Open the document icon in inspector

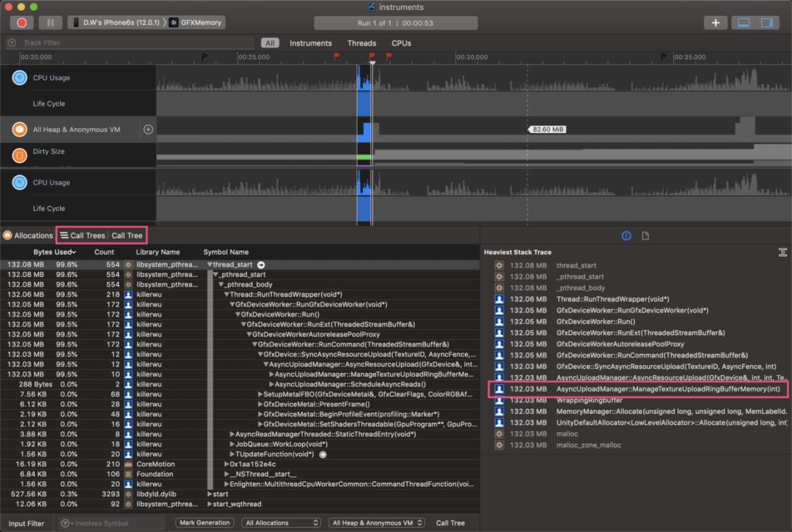point(645,236)
